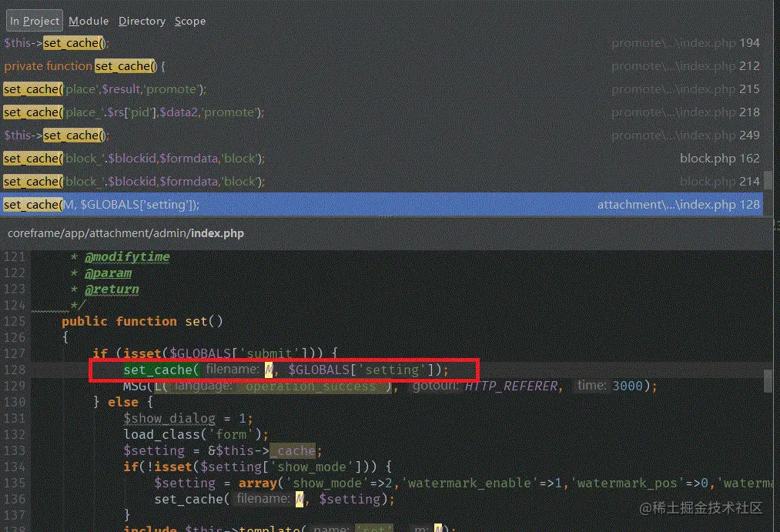Click @param doc tag
The height and width of the screenshot is (532, 780).
(x=108, y=273)
